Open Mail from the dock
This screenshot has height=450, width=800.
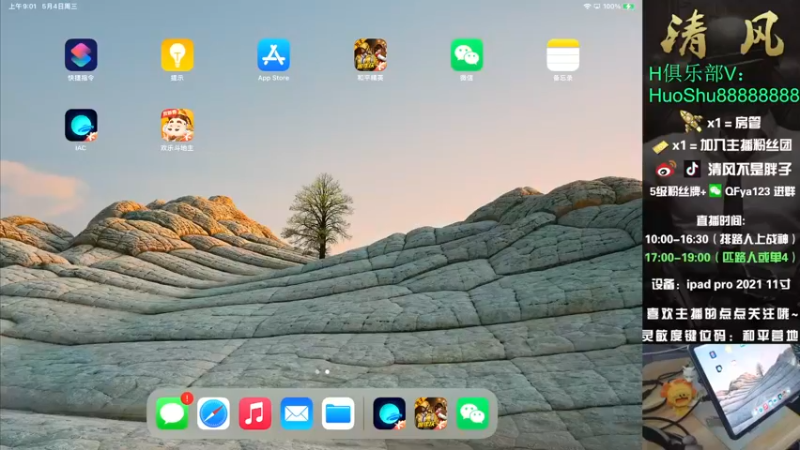pyautogui.click(x=296, y=413)
